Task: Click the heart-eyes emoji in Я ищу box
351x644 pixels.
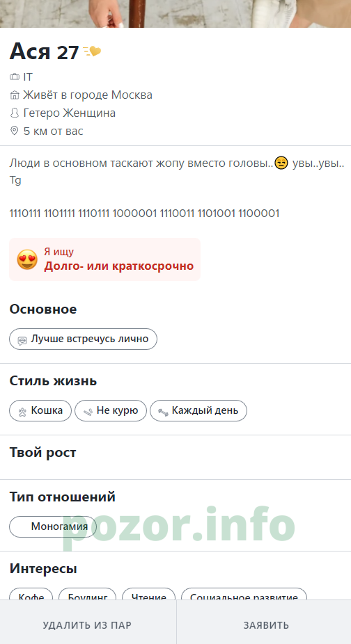Action: click(27, 259)
